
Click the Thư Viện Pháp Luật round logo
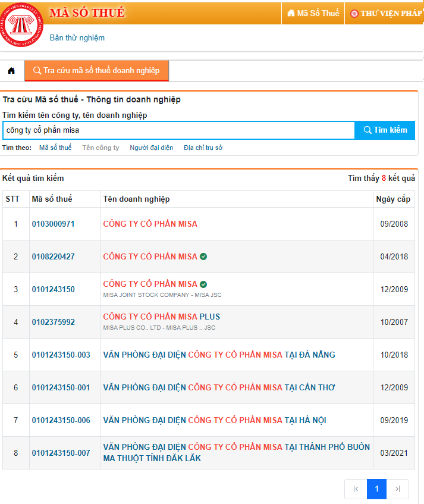click(x=21, y=25)
